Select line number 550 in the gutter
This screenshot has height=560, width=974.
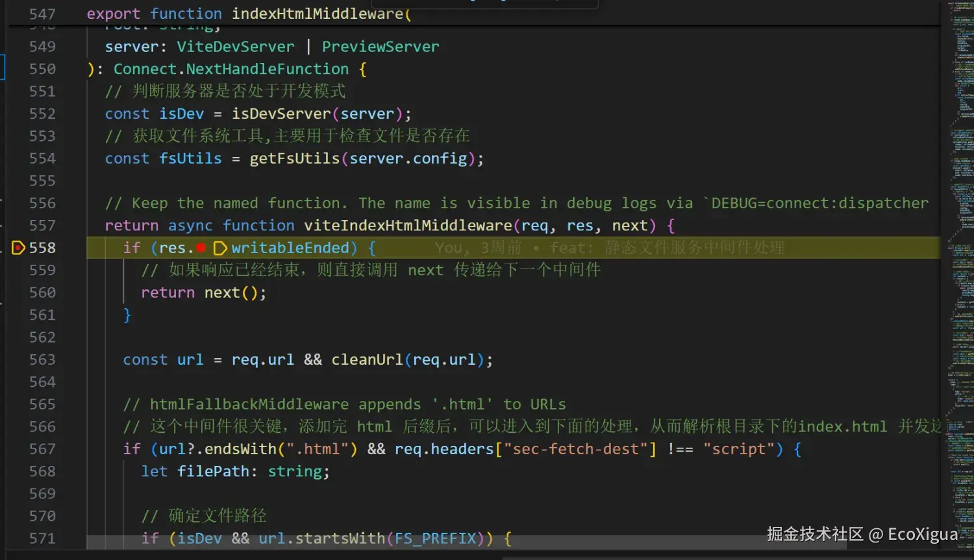pyautogui.click(x=42, y=69)
